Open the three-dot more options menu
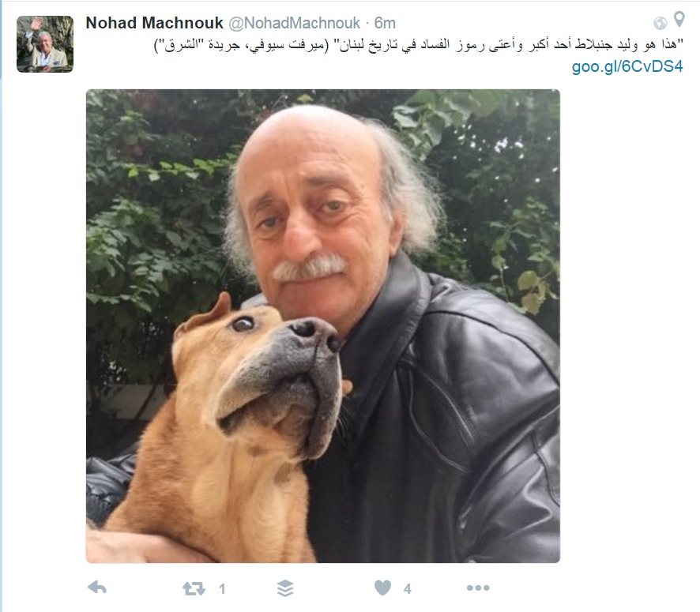Screen dimensions: 700x612 (x=478, y=588)
